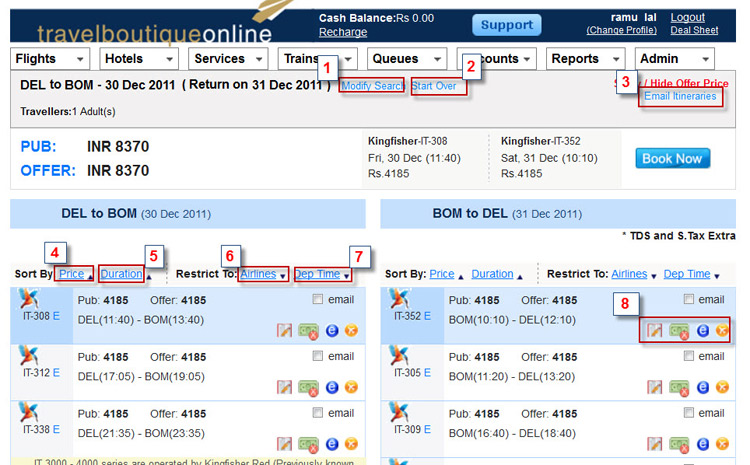
Task: Click the green money icon for flight IT-312
Action: [x=309, y=387]
